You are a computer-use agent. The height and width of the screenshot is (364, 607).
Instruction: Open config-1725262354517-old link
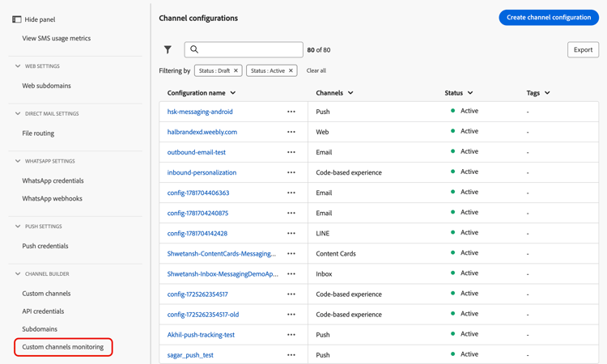203,315
